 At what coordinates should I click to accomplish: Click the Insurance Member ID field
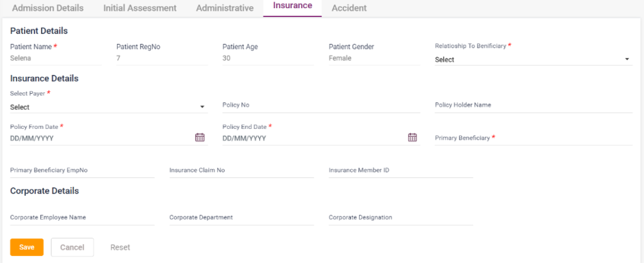[400, 171]
